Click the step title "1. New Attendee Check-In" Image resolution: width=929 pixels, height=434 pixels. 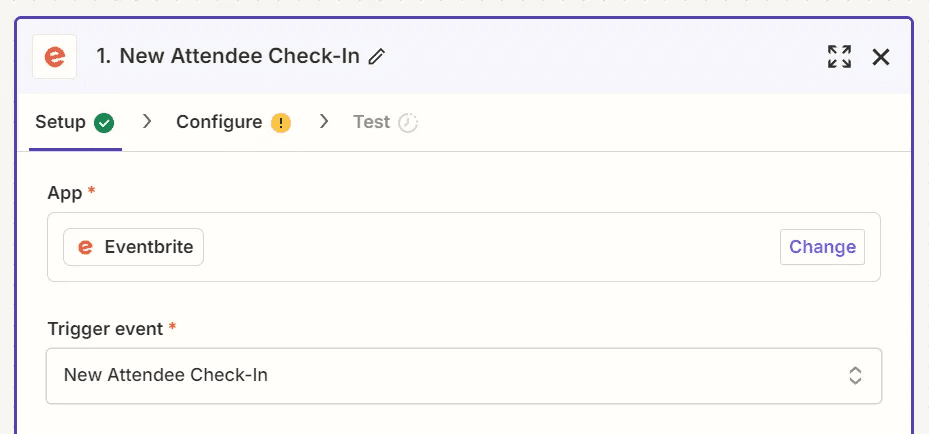pos(228,56)
